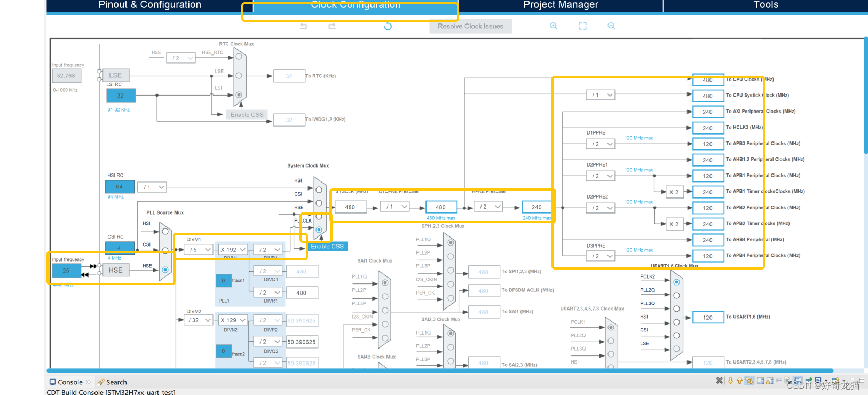Click the '240 MHz max' note
Image resolution: width=868 pixels, height=395 pixels.
pyautogui.click(x=536, y=218)
